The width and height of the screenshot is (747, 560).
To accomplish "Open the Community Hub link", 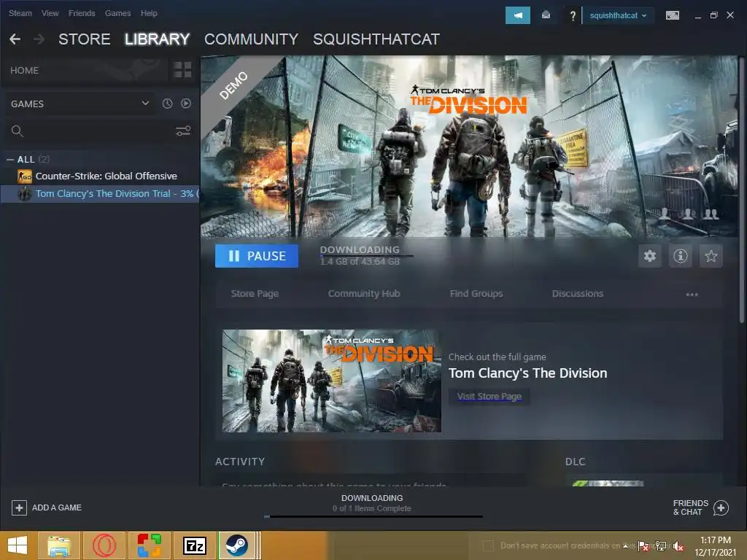I will tap(364, 294).
